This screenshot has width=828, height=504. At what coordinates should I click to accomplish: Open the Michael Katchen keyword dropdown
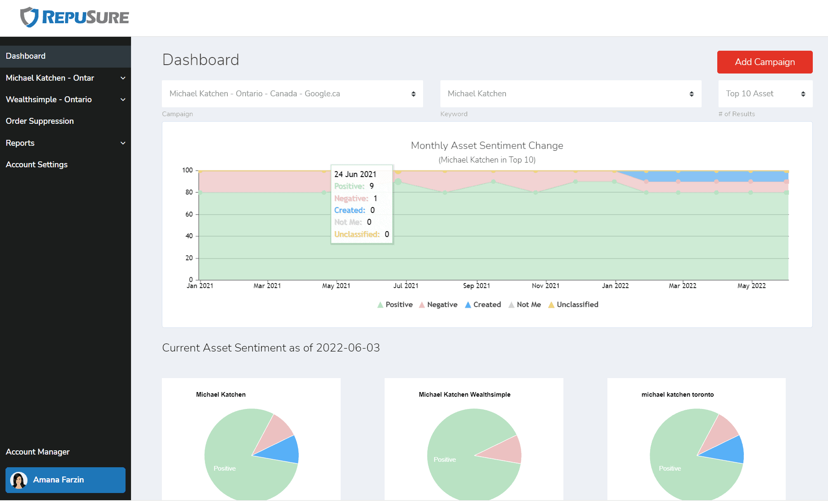pyautogui.click(x=571, y=94)
